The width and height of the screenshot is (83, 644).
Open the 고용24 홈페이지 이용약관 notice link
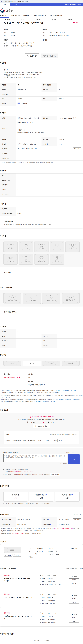pos(74,5)
